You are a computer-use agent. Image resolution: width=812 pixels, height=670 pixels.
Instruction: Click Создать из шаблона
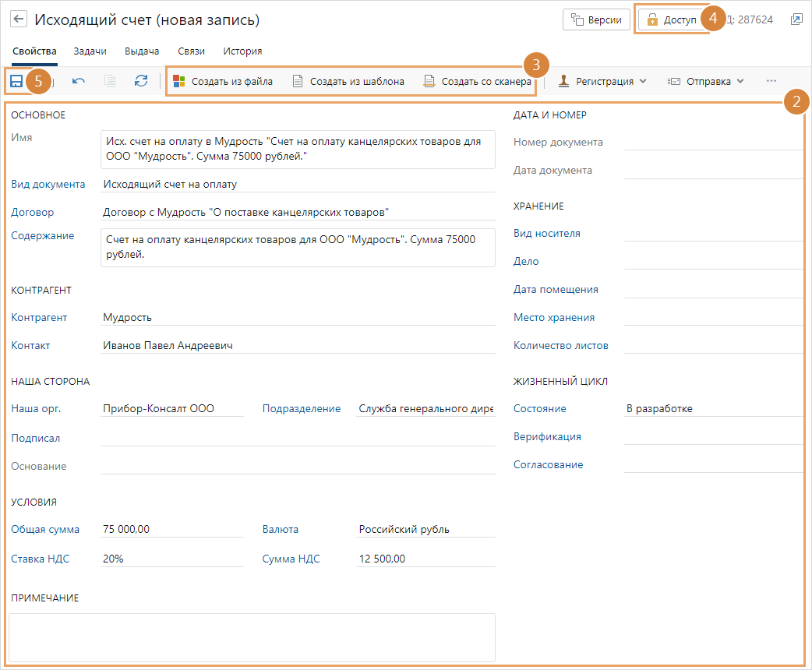pos(348,81)
